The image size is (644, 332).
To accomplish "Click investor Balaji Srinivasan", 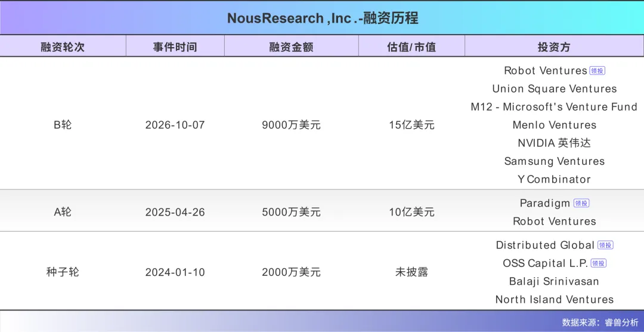I will [x=555, y=281].
